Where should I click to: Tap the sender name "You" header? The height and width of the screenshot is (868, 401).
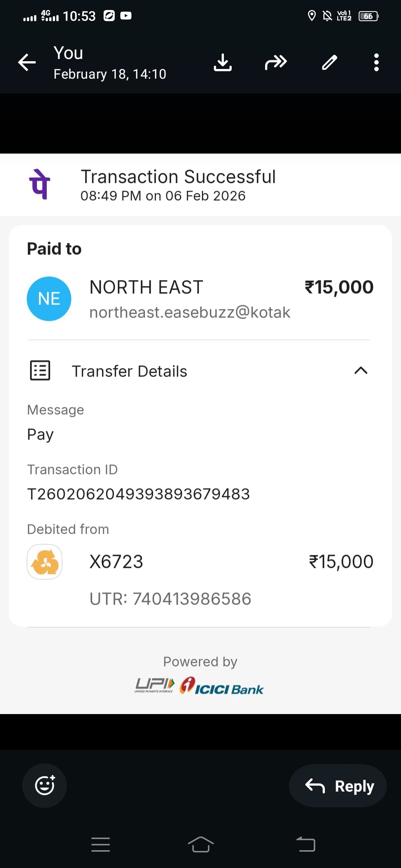(68, 53)
